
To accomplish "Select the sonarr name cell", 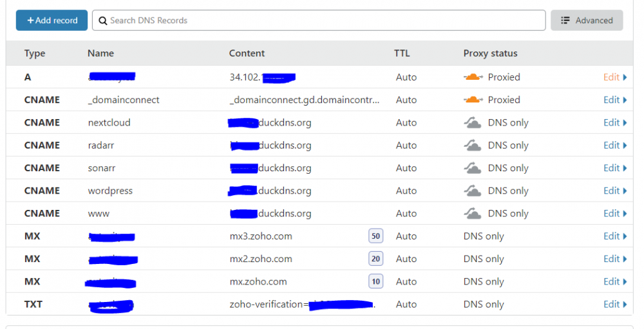I will (102, 168).
